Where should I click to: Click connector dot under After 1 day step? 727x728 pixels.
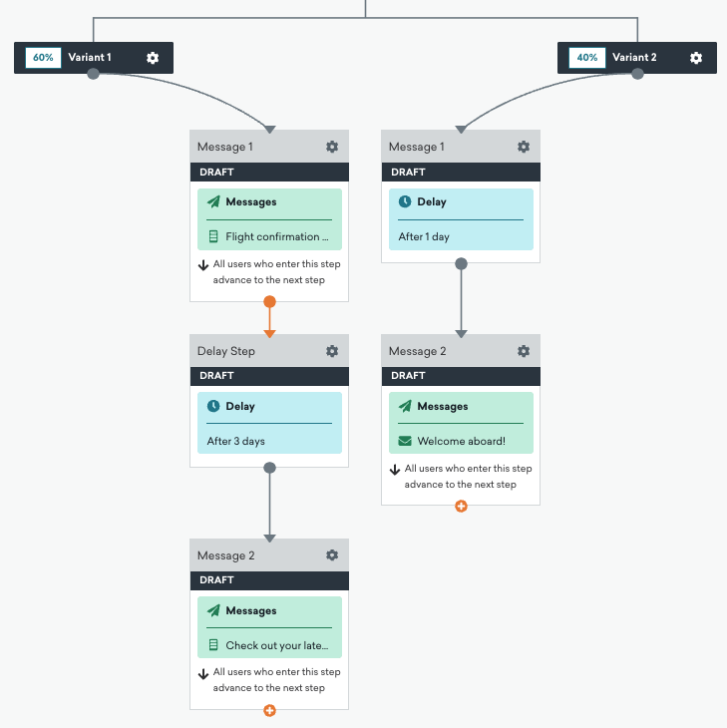pyautogui.click(x=461, y=263)
